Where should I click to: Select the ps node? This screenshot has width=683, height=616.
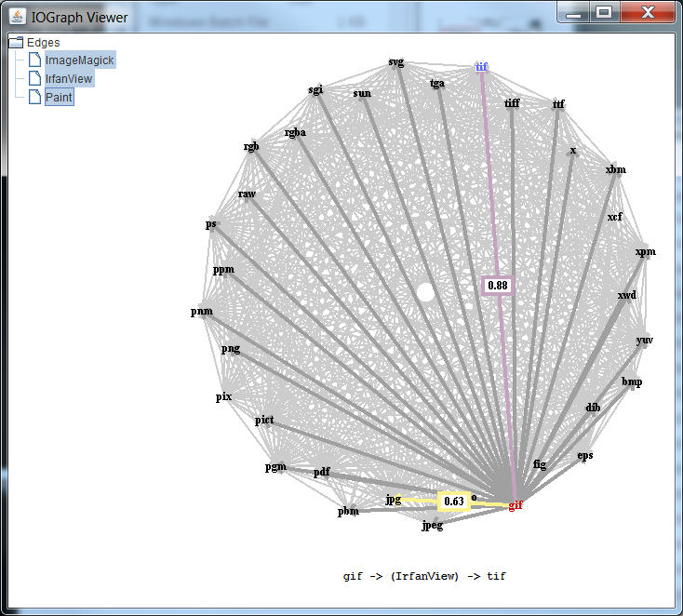(211, 224)
